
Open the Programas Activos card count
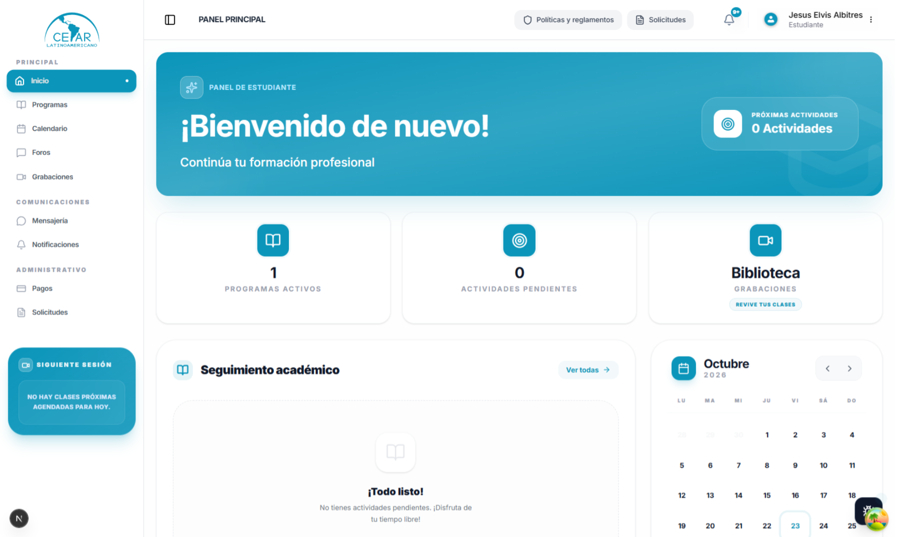273,273
